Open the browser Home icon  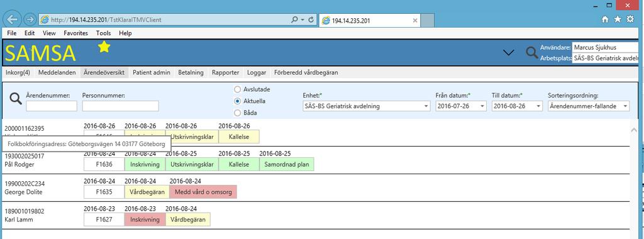click(605, 19)
